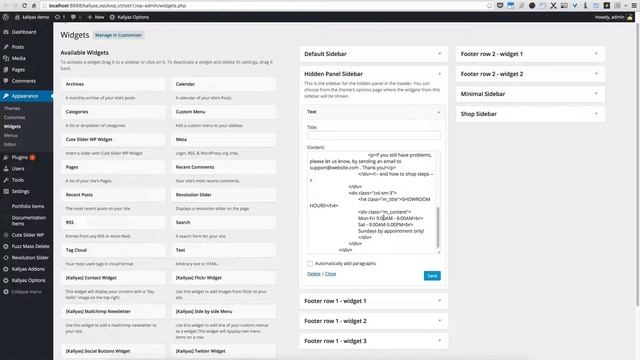The width and height of the screenshot is (640, 360).
Task: Toggle Automatically add paragraphs checkbox
Action: click(310, 264)
